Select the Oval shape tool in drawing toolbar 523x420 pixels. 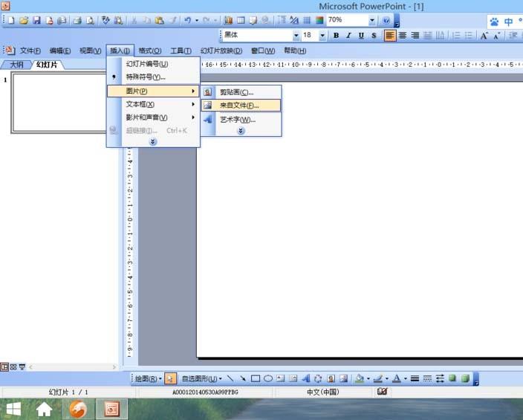[x=268, y=378]
